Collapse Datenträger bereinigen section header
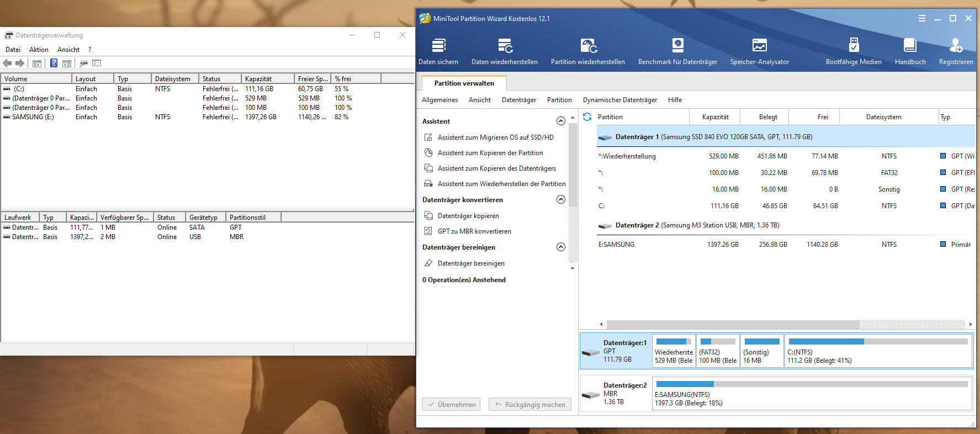This screenshot has width=980, height=434. (x=561, y=247)
